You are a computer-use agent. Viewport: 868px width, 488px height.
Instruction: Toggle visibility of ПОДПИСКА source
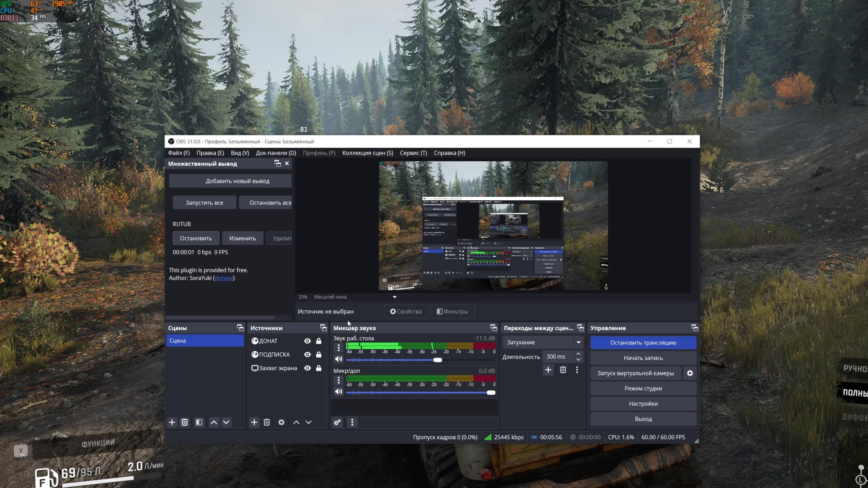click(307, 355)
